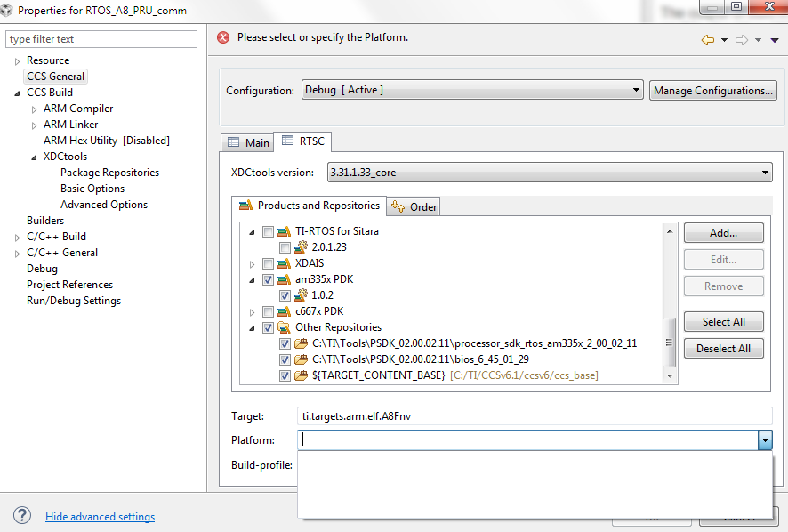The height and width of the screenshot is (532, 788).
Task: Open the view menu triangle at top right
Action: click(775, 39)
